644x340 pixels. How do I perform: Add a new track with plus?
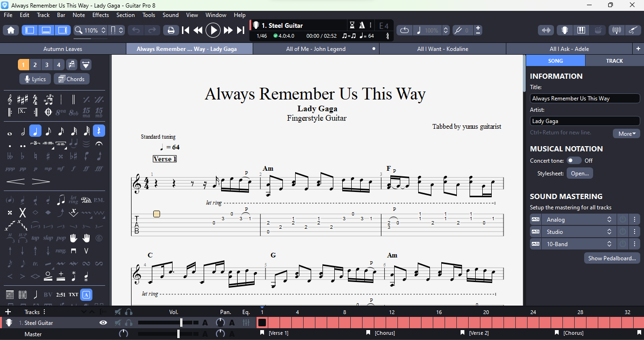tap(8, 312)
